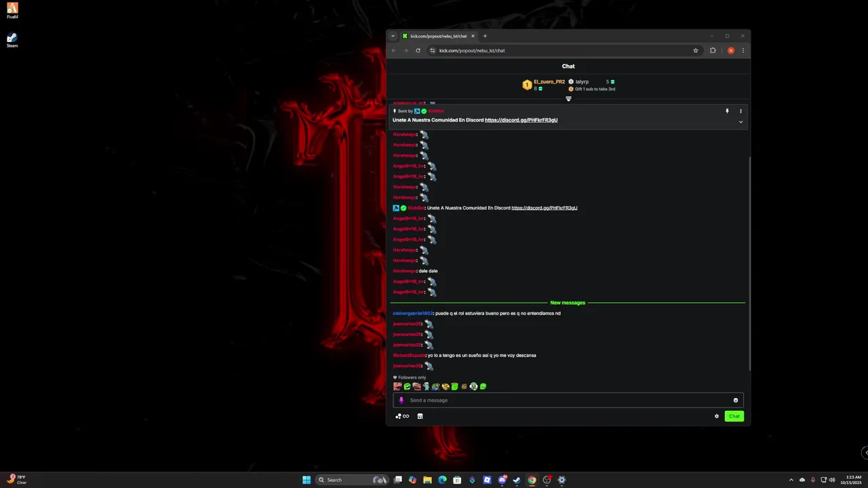Open the volume control in system tray

[832, 480]
